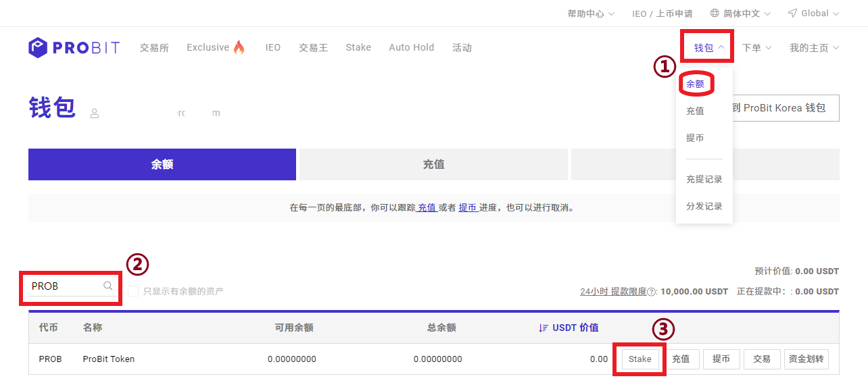This screenshot has width=868, height=387.
Task: Click the IEO / 上市申请 link
Action: pos(662,13)
